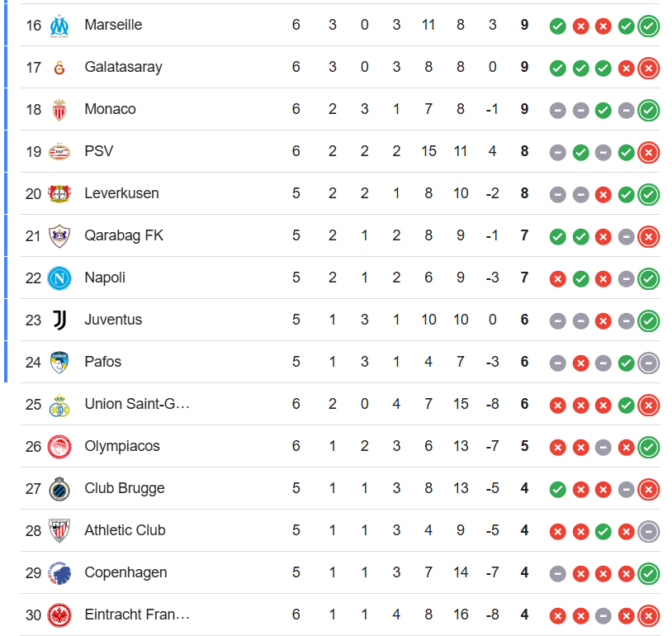Click the Marseille club crest icon
The image size is (672, 636).
pos(59,26)
